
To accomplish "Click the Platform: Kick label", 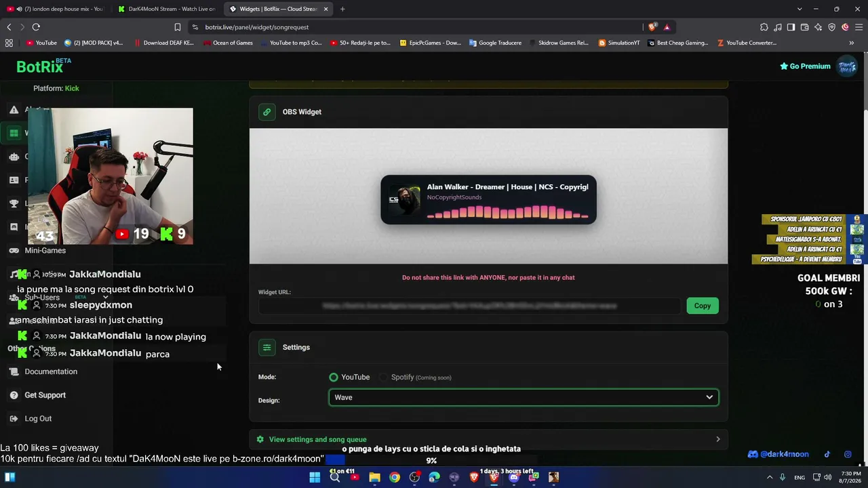I will pyautogui.click(x=56, y=88).
